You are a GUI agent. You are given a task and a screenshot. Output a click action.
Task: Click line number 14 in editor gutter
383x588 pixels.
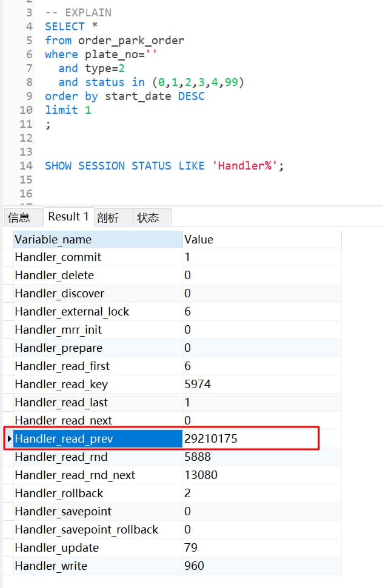point(25,166)
